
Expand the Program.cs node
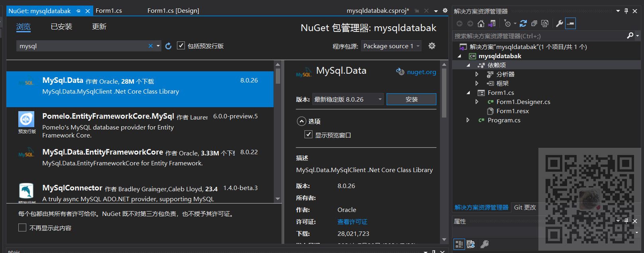pos(468,120)
